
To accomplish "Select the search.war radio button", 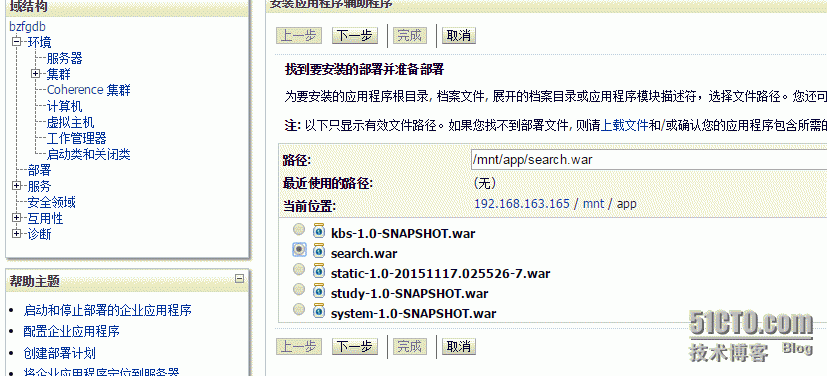I will coord(299,249).
